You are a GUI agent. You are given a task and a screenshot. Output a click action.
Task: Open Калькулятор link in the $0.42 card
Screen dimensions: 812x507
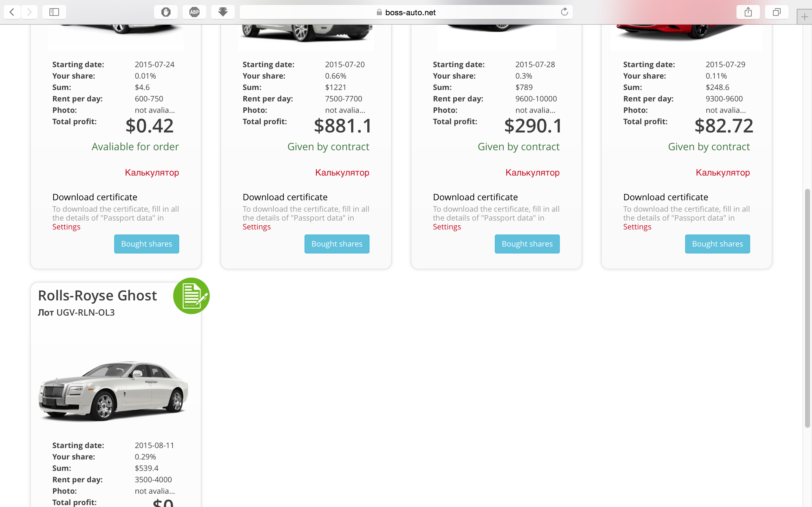pyautogui.click(x=152, y=172)
